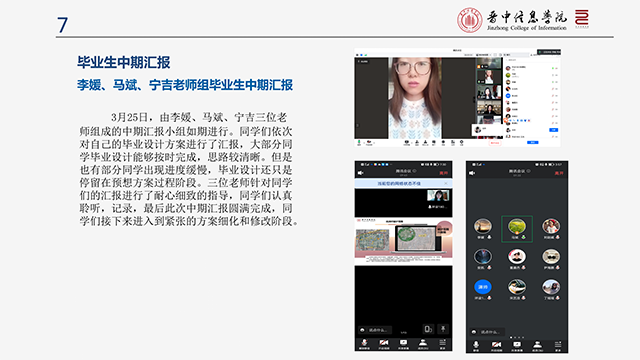The width and height of the screenshot is (640, 360).
Task: Select the sunglasses avatar in middle row
Action: (551, 257)
